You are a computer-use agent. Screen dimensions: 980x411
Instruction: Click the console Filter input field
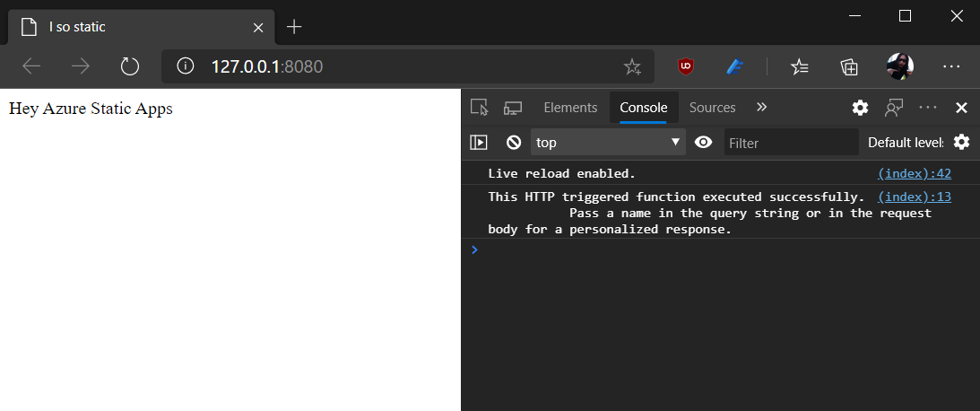(791, 143)
